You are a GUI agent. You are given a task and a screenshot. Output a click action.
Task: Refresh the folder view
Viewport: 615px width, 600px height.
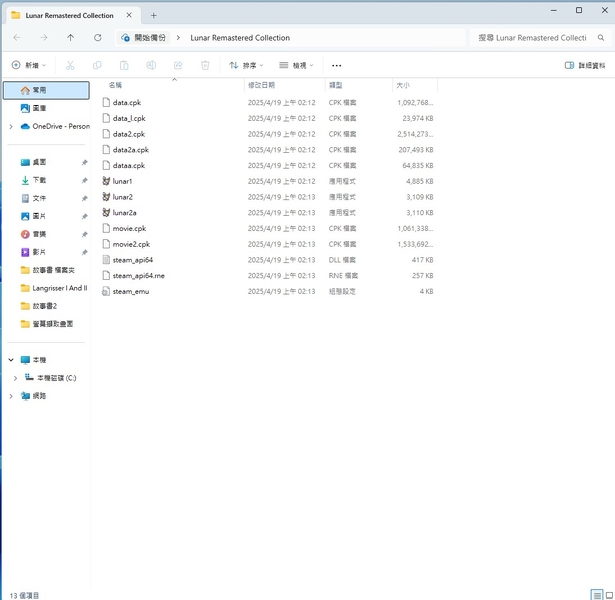coord(98,38)
